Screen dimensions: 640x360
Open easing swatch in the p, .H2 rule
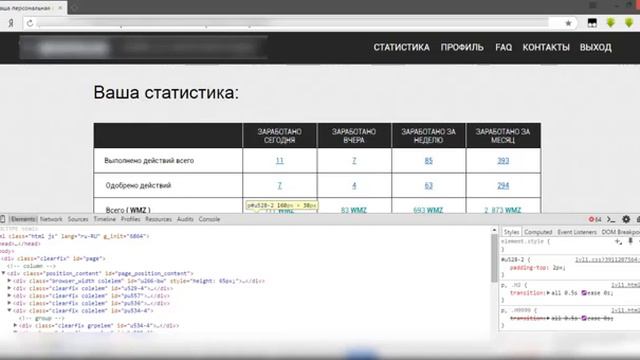click(584, 293)
